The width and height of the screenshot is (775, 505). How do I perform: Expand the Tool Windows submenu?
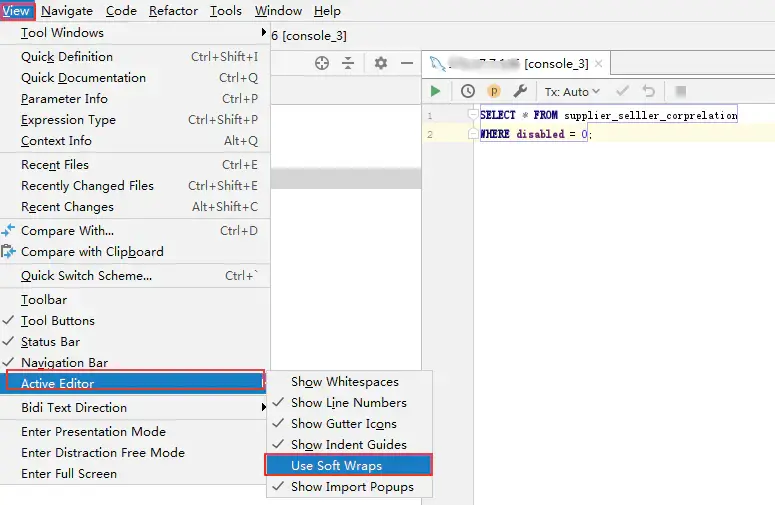[x=134, y=33]
